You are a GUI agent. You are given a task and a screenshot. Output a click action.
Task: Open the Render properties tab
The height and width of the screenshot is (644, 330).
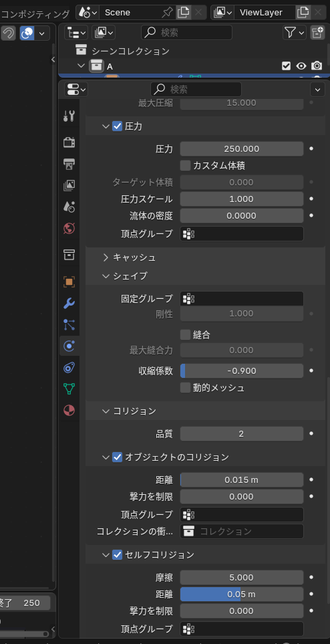click(69, 142)
